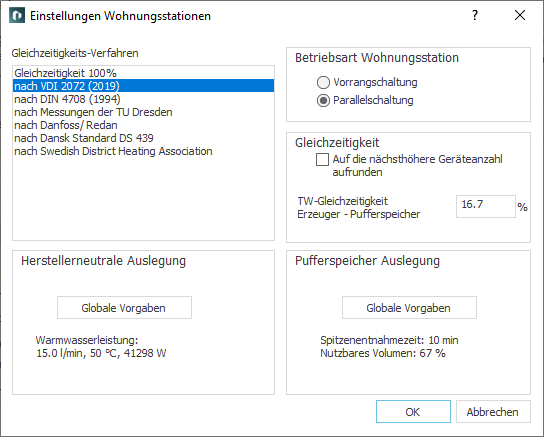Select nach Dansk Standard DS 439
The width and height of the screenshot is (544, 437).
(x=143, y=138)
